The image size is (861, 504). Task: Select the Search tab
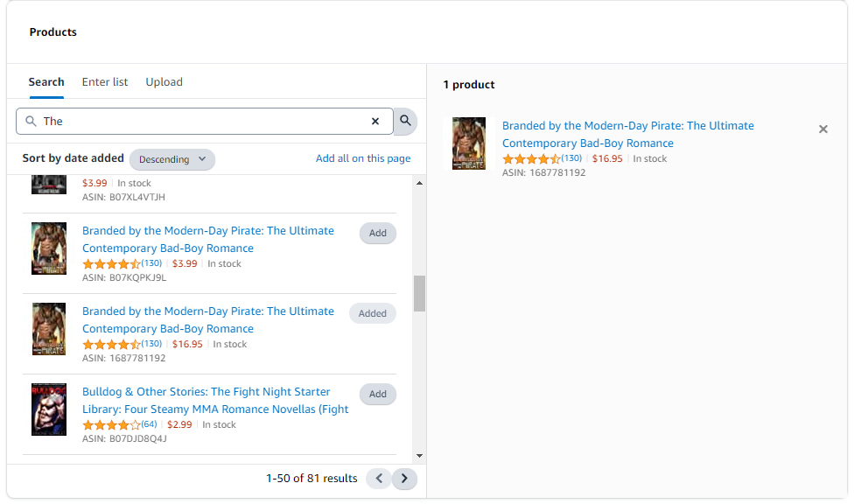coord(46,82)
